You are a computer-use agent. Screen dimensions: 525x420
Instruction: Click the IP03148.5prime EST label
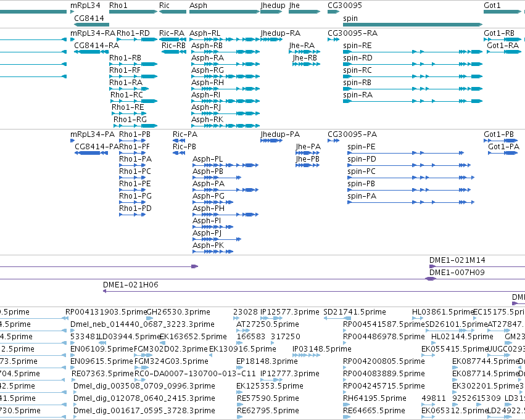click(322, 349)
